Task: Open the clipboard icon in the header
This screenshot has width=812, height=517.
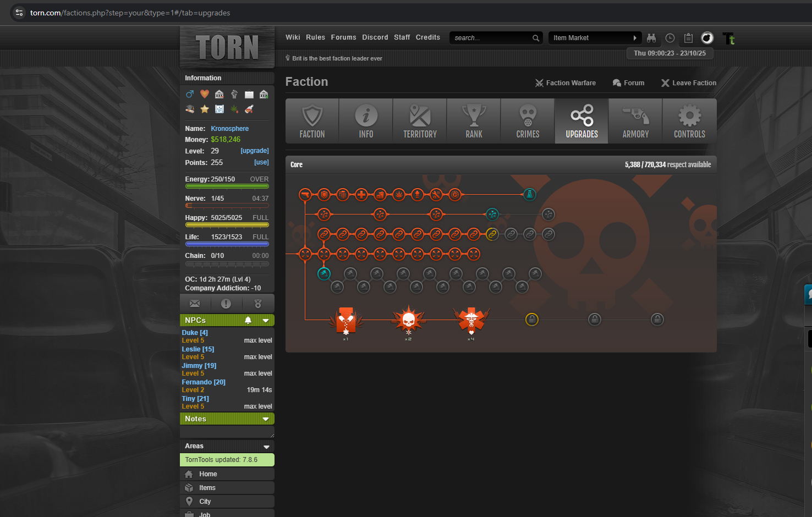Action: click(x=688, y=38)
